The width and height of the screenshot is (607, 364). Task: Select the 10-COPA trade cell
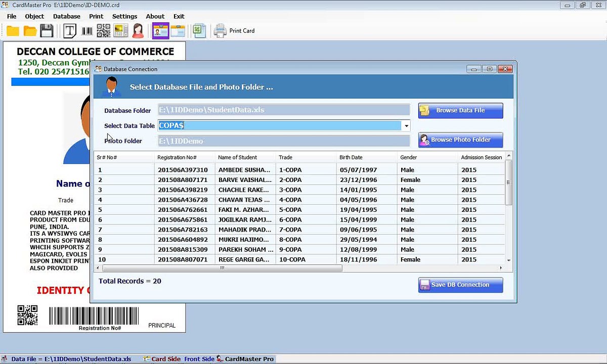(306, 259)
